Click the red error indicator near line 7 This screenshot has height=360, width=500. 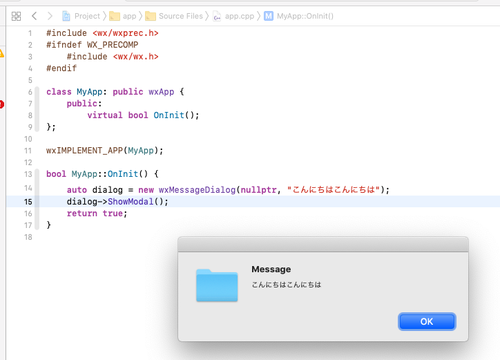[x=2, y=104]
